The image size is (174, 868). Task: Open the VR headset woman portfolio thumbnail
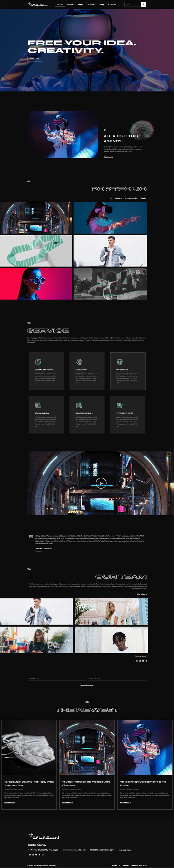[x=110, y=218]
